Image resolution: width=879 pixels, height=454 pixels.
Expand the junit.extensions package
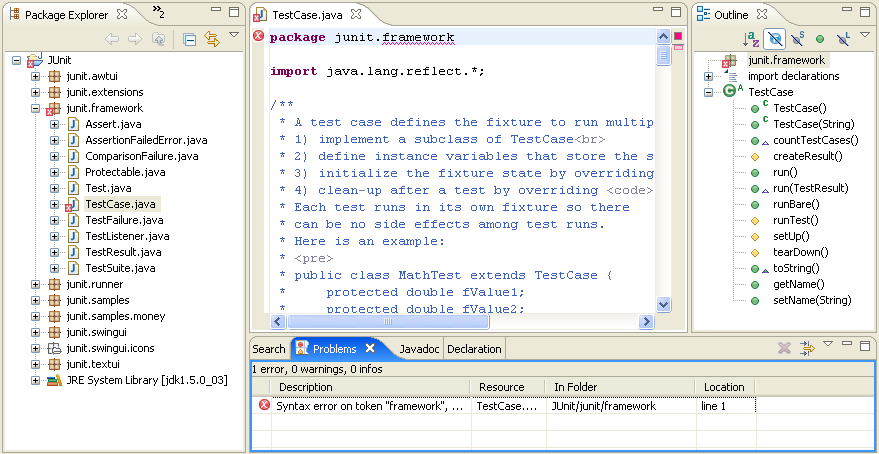coord(35,92)
